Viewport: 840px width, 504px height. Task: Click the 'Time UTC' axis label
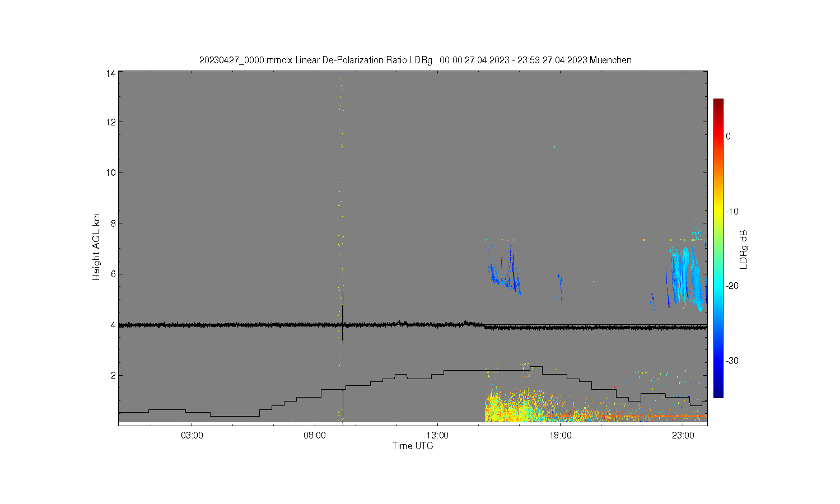click(x=413, y=446)
